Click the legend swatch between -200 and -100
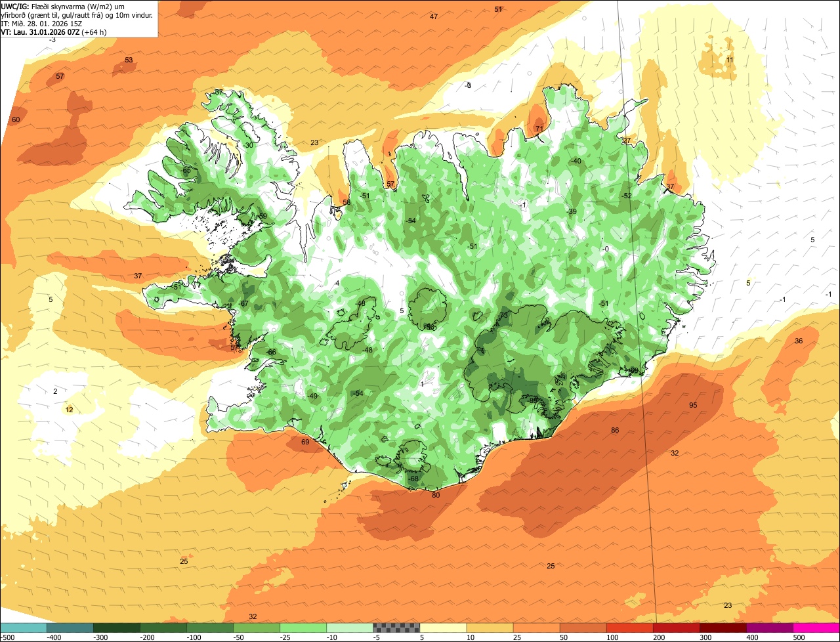Image resolution: width=840 pixels, height=642 pixels. click(x=163, y=628)
